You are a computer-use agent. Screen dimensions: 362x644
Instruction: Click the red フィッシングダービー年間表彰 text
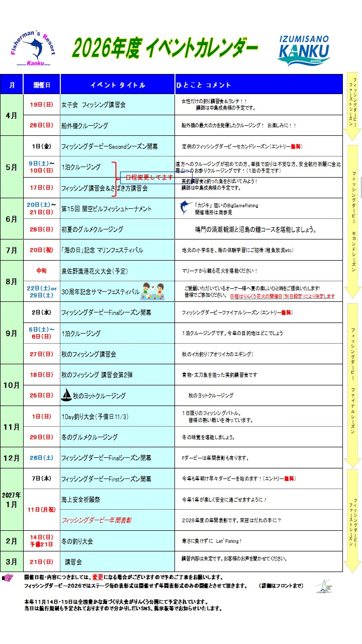[97, 520]
